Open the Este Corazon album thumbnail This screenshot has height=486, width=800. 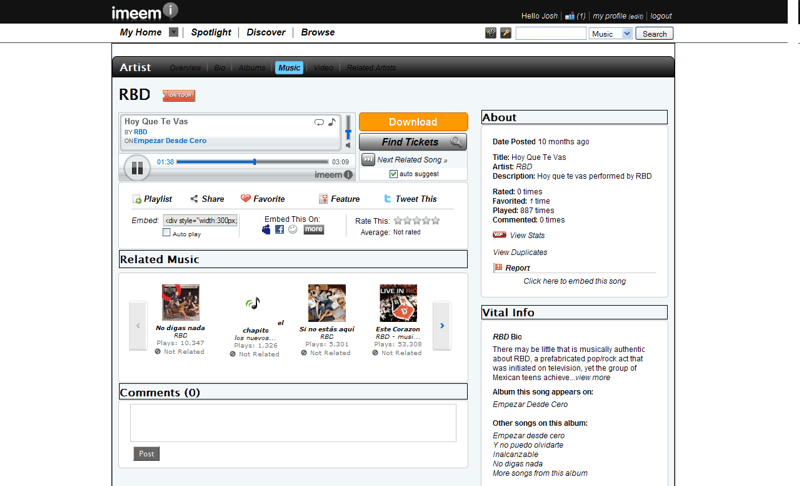398,303
